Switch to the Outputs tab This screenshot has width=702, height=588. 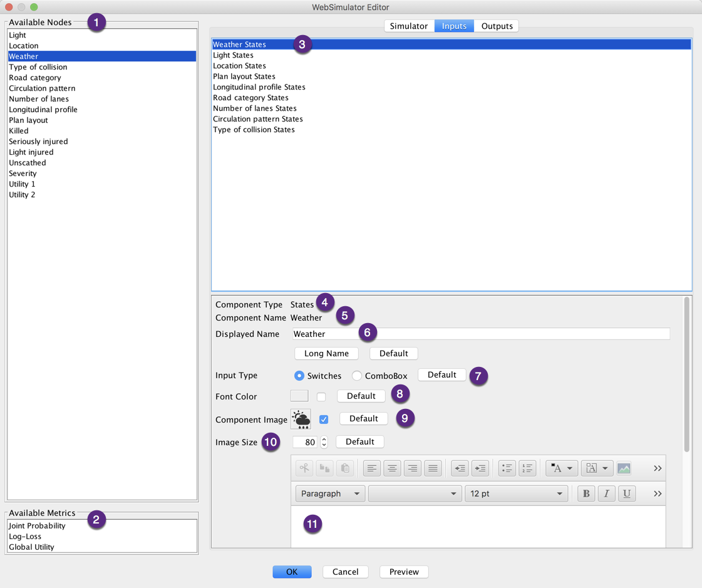coord(497,26)
